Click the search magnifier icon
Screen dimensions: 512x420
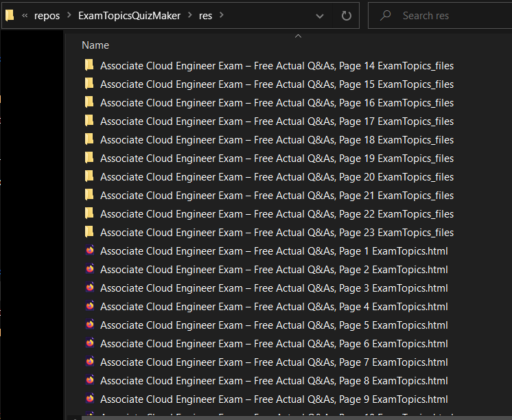pyautogui.click(x=385, y=15)
